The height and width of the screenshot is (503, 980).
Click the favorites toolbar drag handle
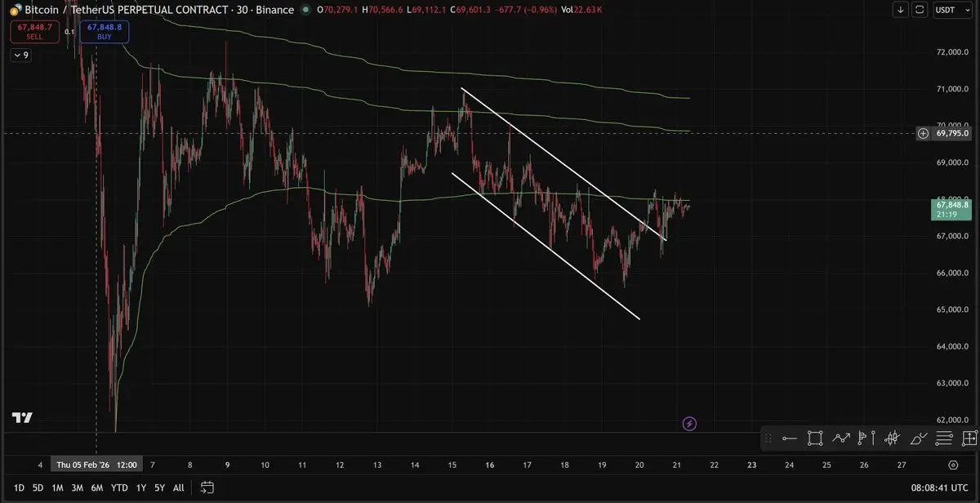coord(768,438)
